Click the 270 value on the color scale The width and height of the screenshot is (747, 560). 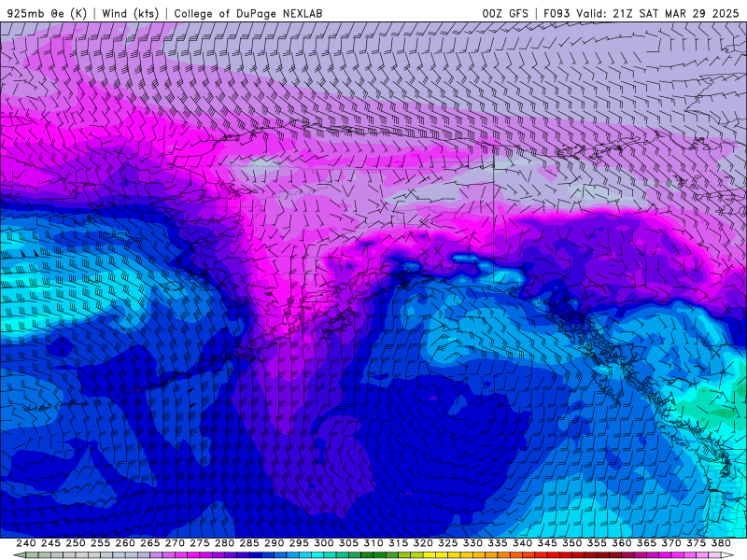[x=175, y=543]
